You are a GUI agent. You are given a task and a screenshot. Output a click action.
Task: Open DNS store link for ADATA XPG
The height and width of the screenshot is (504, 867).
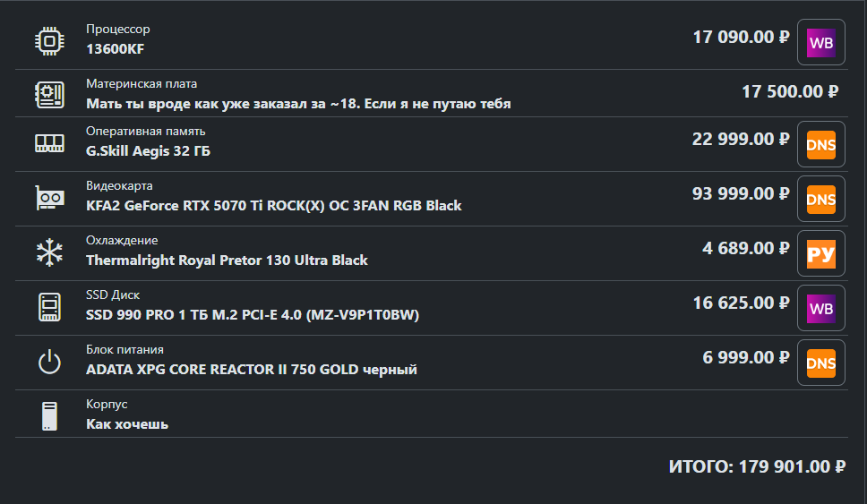click(x=820, y=363)
